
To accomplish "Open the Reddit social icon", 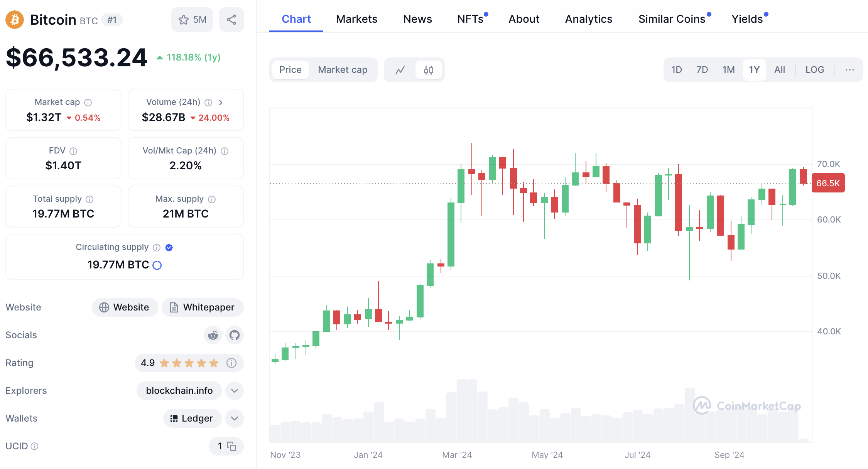I will click(213, 335).
